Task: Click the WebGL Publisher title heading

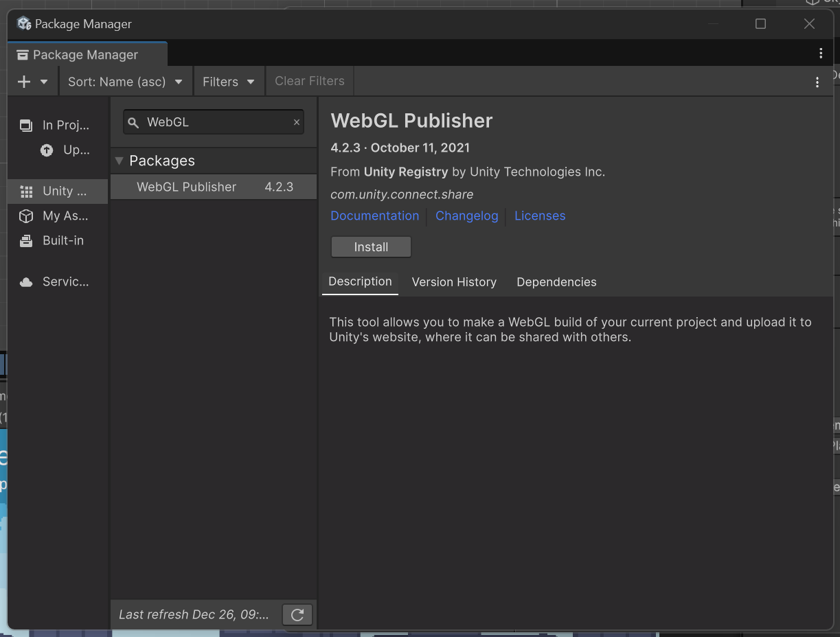Action: (411, 121)
